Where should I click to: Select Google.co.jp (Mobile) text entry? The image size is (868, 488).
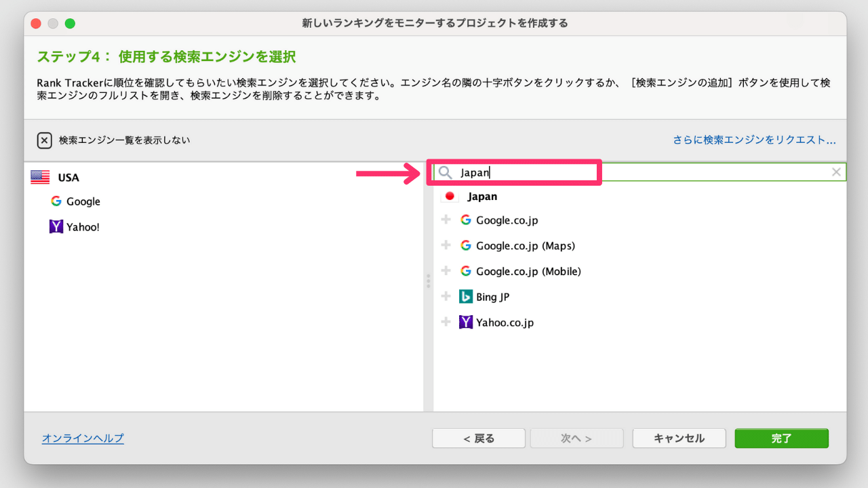tap(529, 272)
